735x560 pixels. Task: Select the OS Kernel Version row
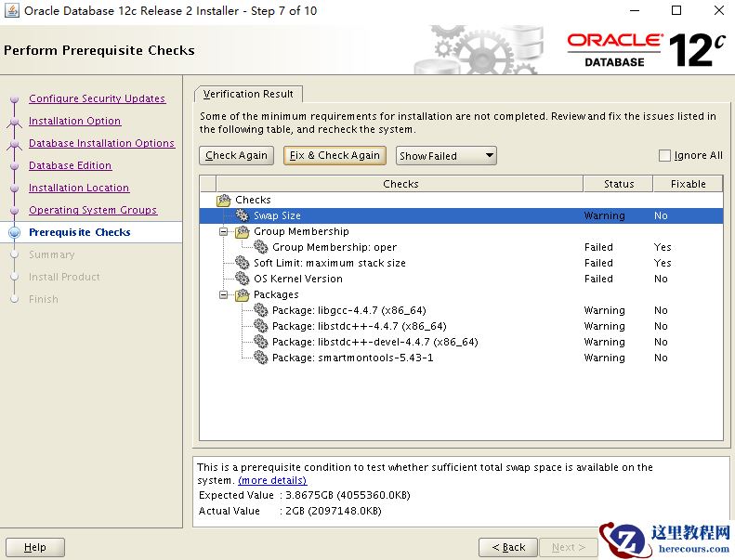click(x=461, y=279)
